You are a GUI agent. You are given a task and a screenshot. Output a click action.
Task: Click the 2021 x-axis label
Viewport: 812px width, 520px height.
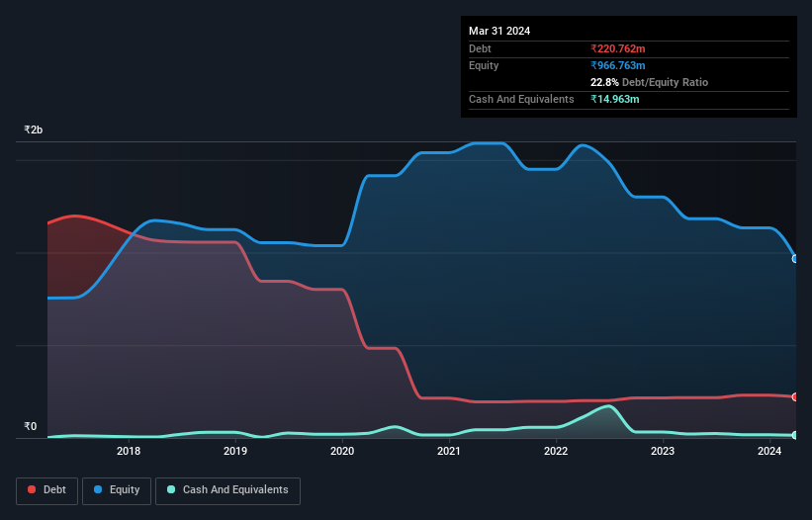(449, 451)
